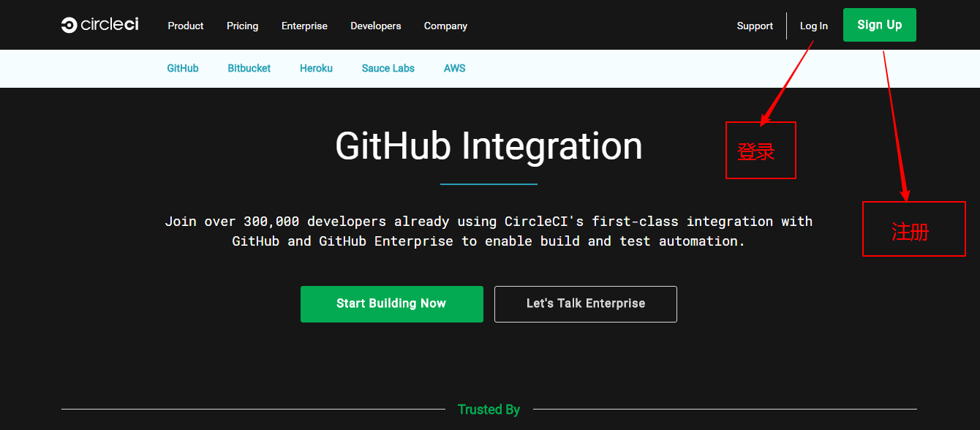Open the Developers menu
Viewport: 980px width, 430px height.
[x=376, y=26]
